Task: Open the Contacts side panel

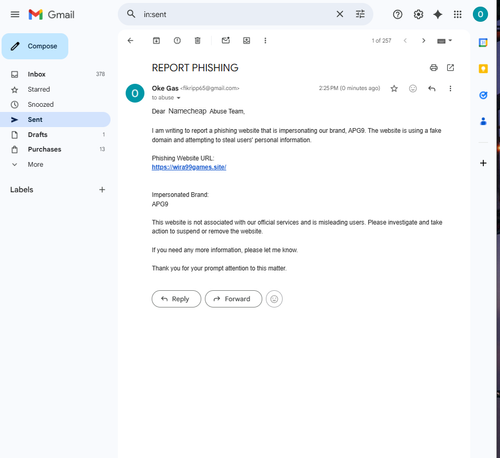Action: 483,121
